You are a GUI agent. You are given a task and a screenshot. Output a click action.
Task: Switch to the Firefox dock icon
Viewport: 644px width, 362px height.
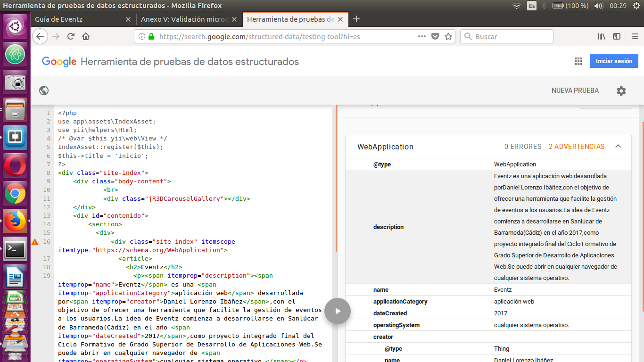(15, 221)
